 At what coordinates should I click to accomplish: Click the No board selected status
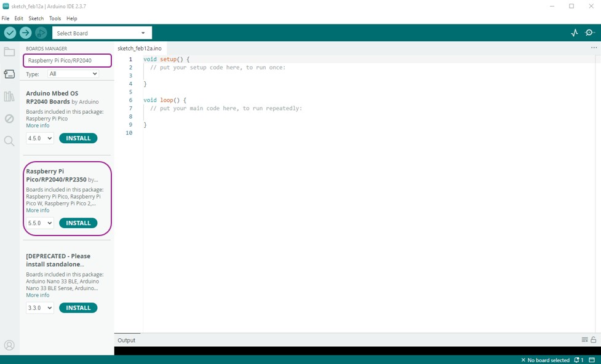[x=546, y=360]
